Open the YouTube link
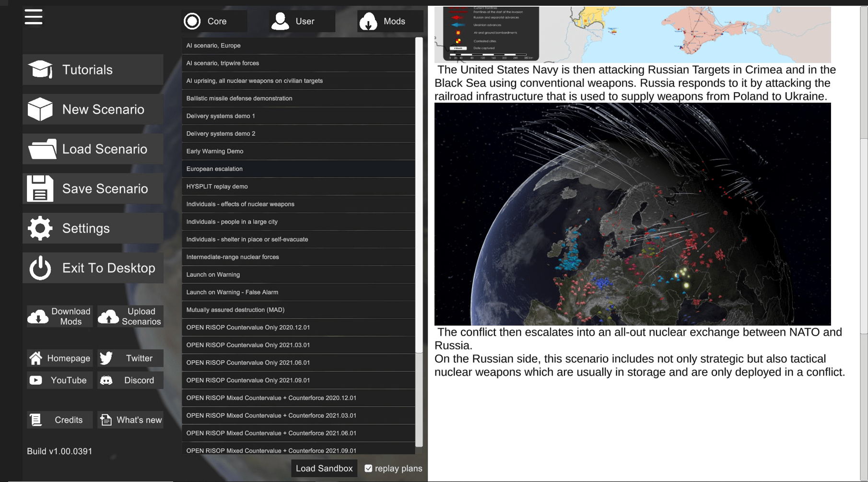 (x=60, y=380)
